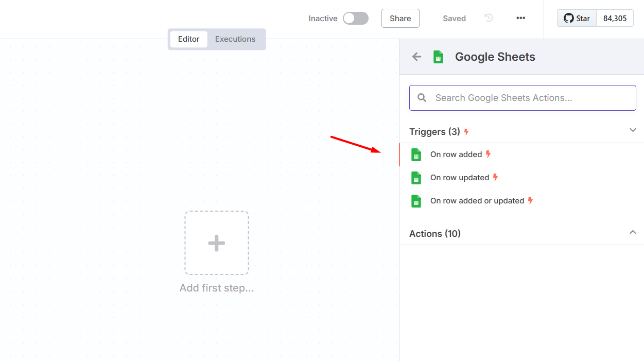Select the 'On row added' trigger label

456,154
